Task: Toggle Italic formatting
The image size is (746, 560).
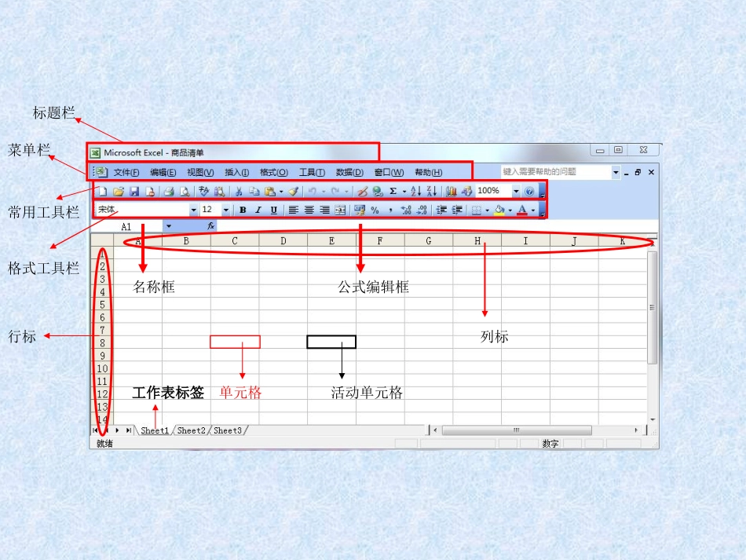Action: (258, 210)
